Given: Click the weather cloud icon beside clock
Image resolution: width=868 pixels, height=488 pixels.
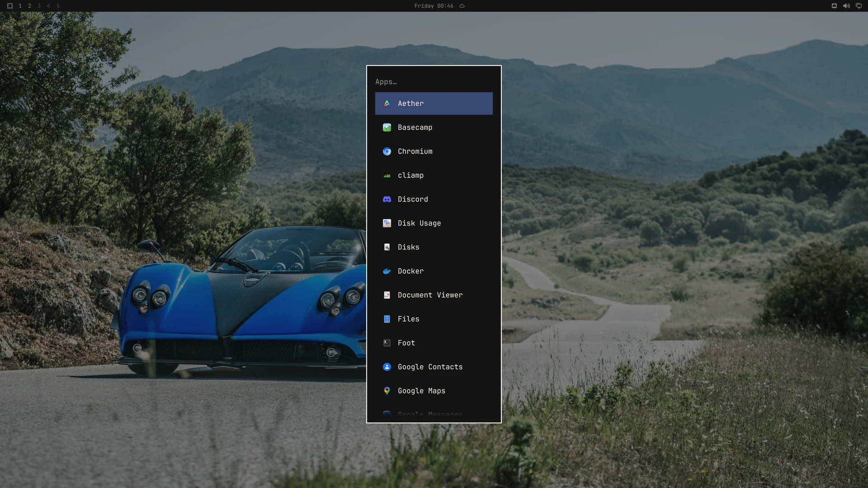Looking at the screenshot, I should pyautogui.click(x=462, y=6).
